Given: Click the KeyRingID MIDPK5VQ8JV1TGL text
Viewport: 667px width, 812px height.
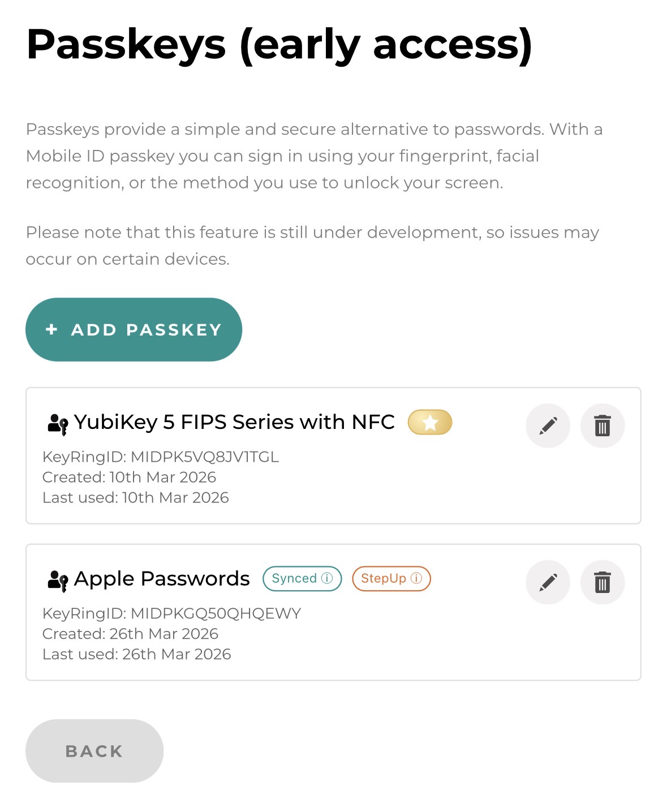Looking at the screenshot, I should coord(161,456).
